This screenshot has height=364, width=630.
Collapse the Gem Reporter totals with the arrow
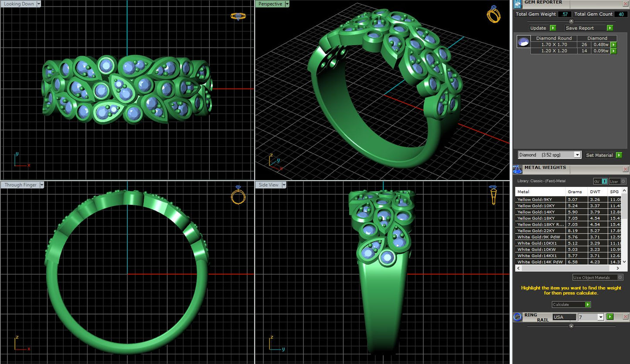click(571, 20)
